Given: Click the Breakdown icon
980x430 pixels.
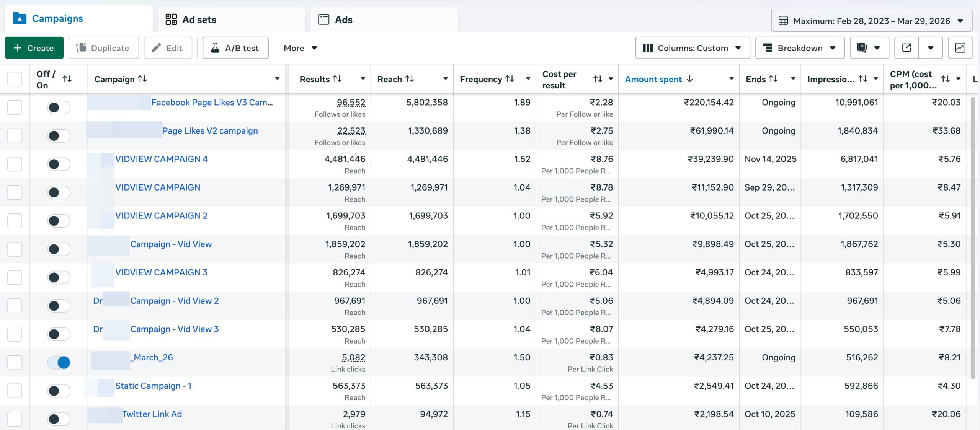Looking at the screenshot, I should click(x=769, y=47).
